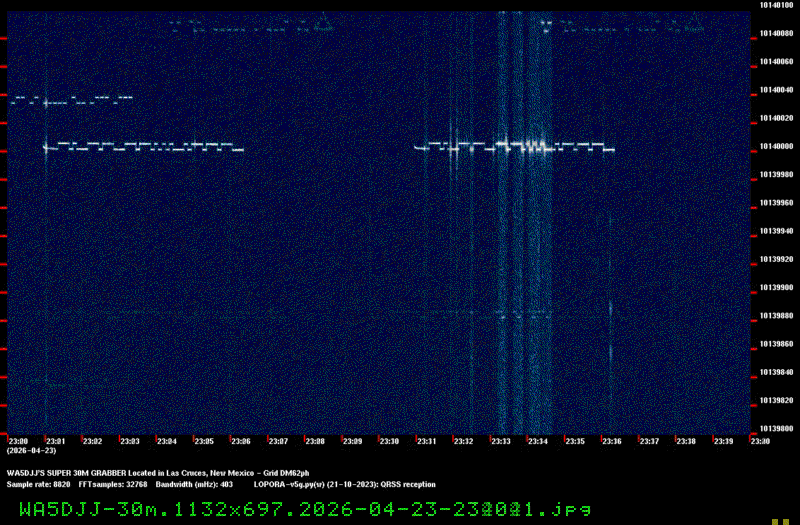Click the (2026-04-23) date label

(x=32, y=451)
